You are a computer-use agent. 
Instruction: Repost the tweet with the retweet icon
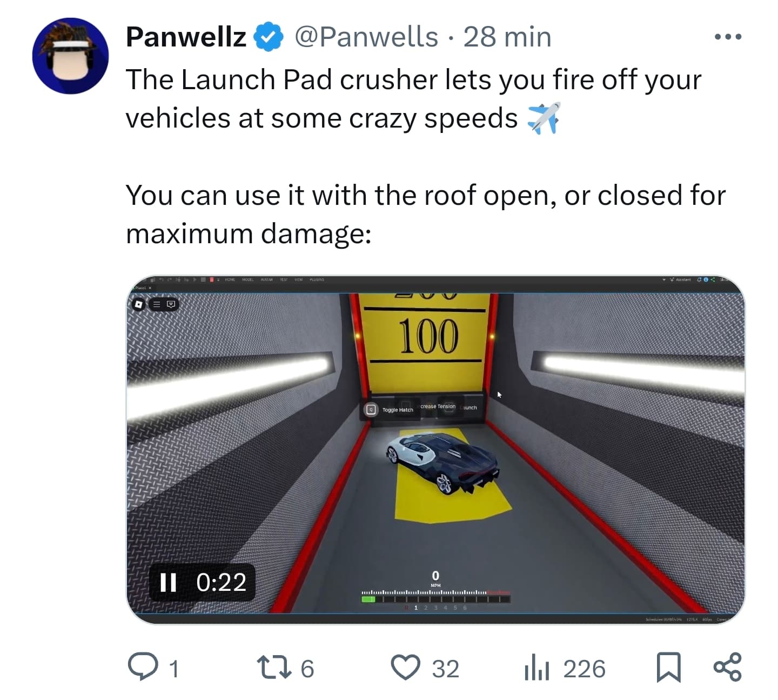272,667
